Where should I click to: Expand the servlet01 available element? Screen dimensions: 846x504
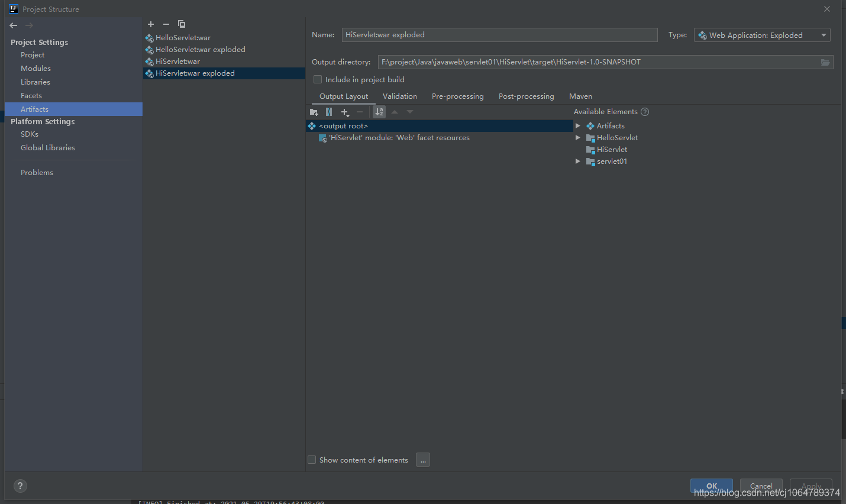pyautogui.click(x=578, y=161)
